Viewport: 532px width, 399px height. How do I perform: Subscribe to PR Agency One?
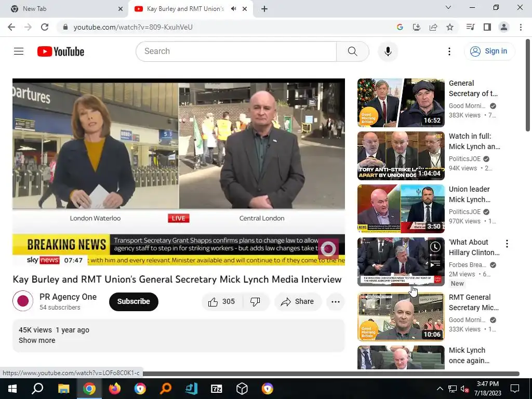(x=134, y=302)
